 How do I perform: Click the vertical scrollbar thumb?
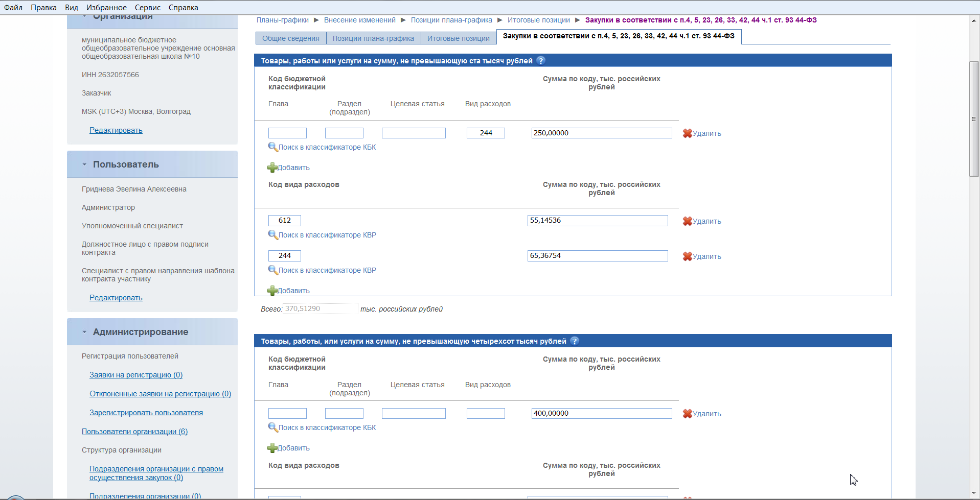click(x=974, y=119)
